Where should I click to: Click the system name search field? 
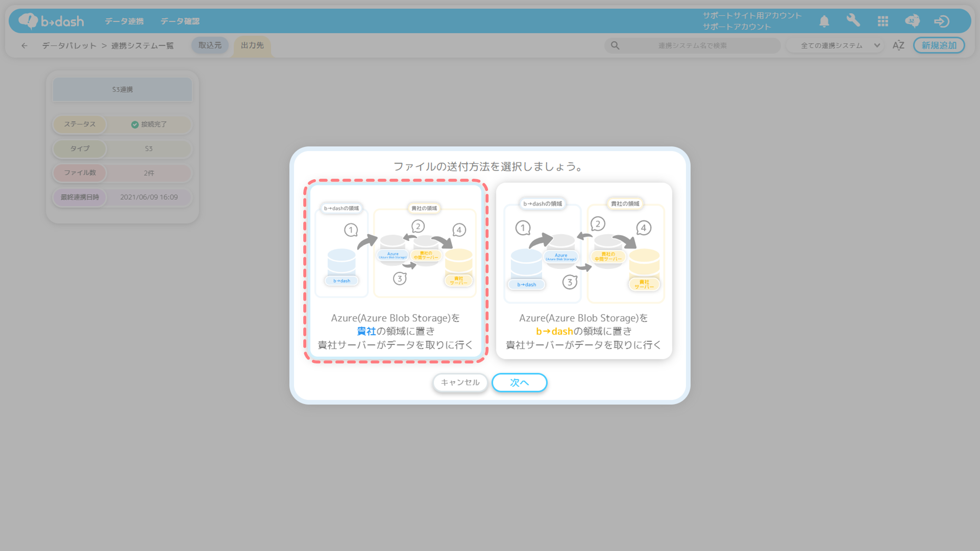click(692, 46)
